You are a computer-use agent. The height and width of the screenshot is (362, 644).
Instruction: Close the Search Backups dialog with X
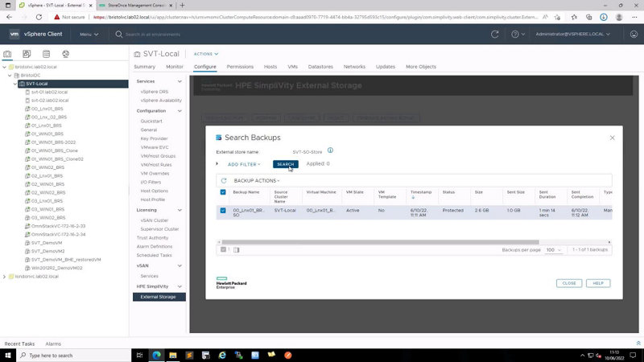(x=612, y=138)
